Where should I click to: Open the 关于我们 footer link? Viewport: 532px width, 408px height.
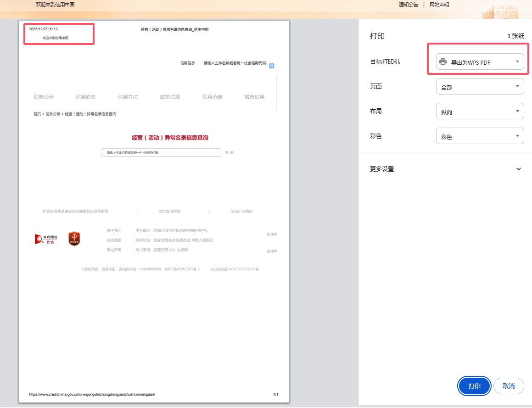(x=114, y=230)
